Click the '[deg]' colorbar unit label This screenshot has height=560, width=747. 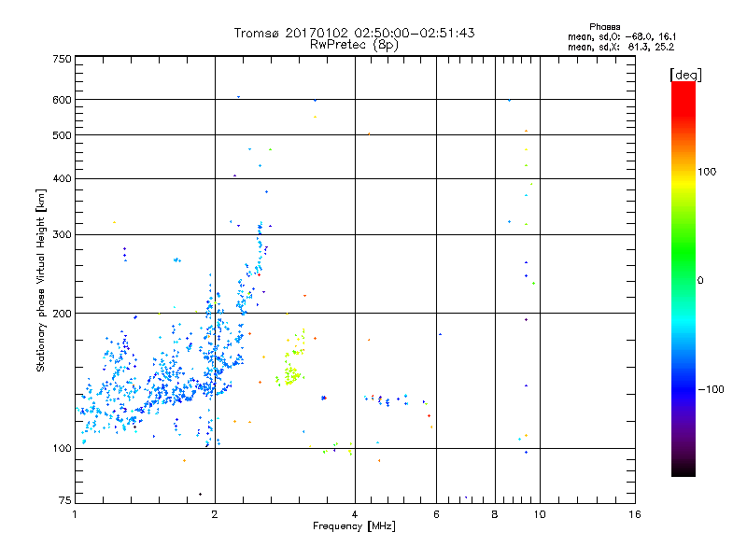click(685, 76)
